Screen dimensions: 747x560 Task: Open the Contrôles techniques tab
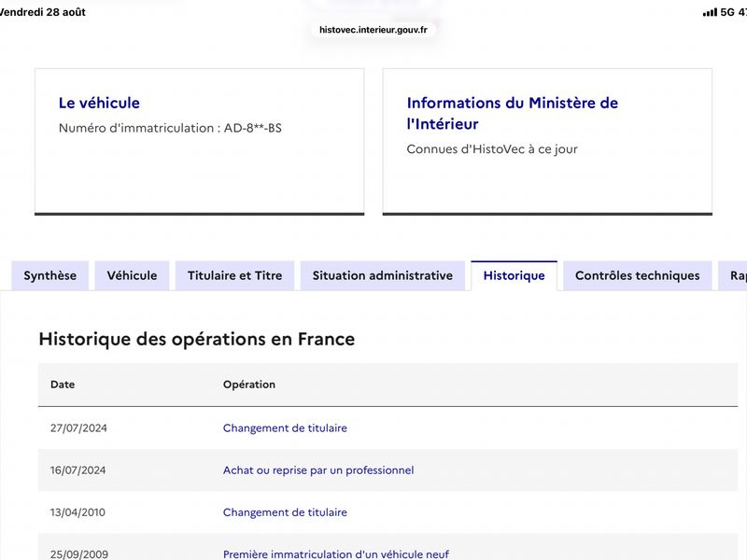coord(638,275)
